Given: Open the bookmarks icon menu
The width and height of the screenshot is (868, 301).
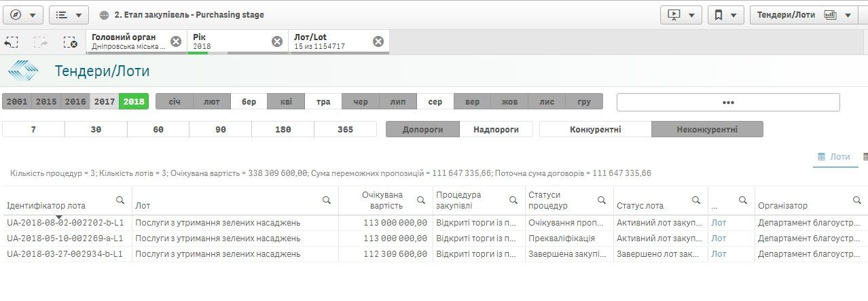Looking at the screenshot, I should tap(725, 14).
